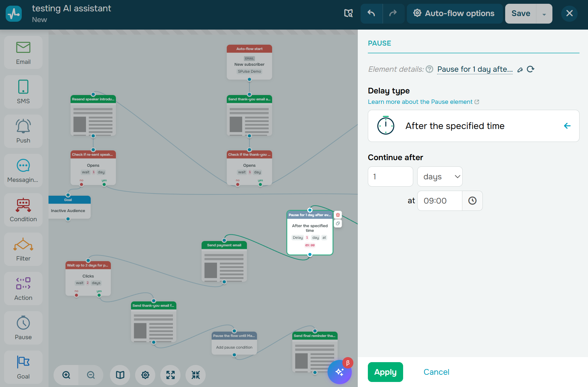Open the map search icon in header
This screenshot has width=588, height=387.
[348, 13]
